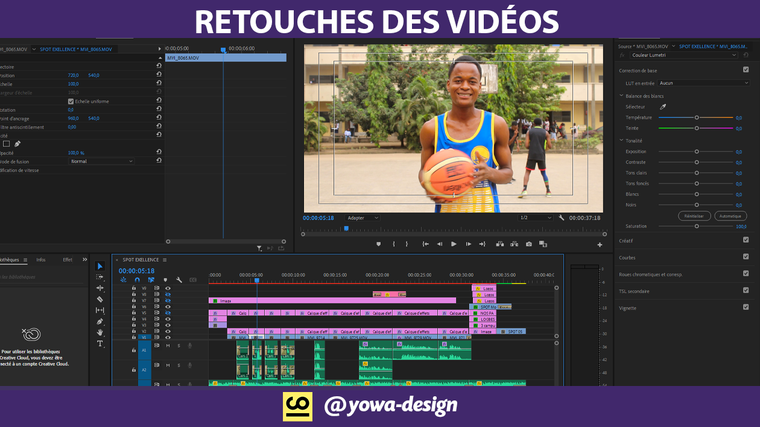Switch to the Infos tab
The image size is (760, 427).
[x=41, y=260]
